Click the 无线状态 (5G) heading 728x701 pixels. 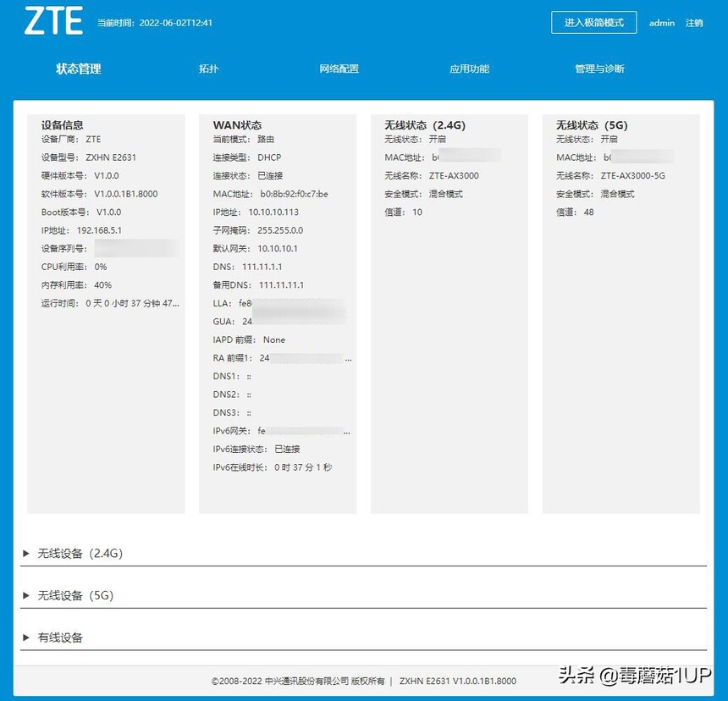click(592, 125)
